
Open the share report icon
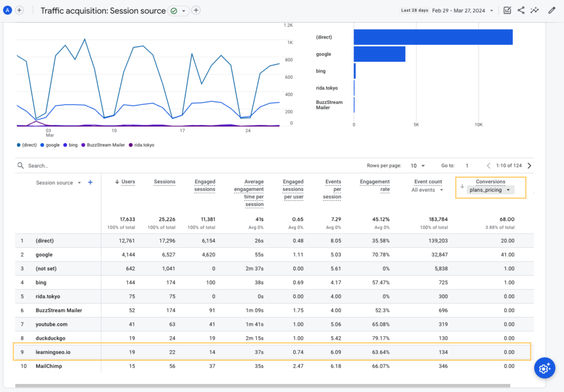520,10
